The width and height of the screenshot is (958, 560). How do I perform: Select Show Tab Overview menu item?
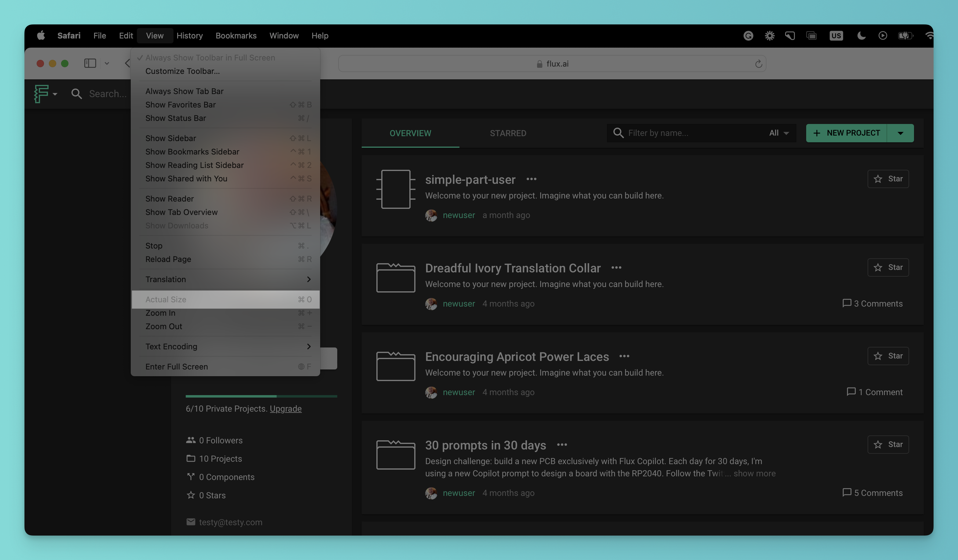tap(225, 212)
